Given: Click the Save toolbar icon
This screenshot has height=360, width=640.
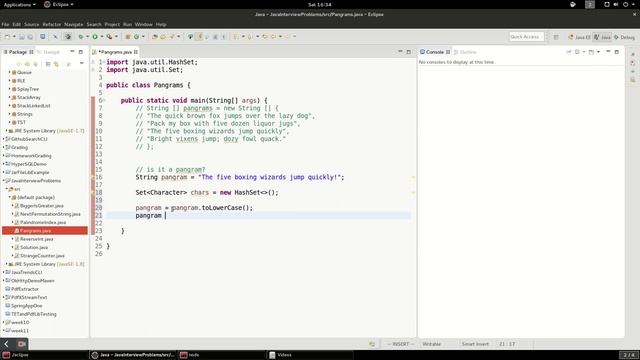Looking at the screenshot, I should (x=22, y=37).
